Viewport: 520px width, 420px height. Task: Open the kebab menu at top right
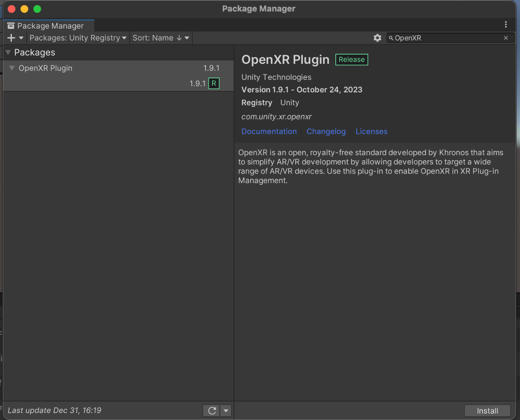click(x=506, y=24)
